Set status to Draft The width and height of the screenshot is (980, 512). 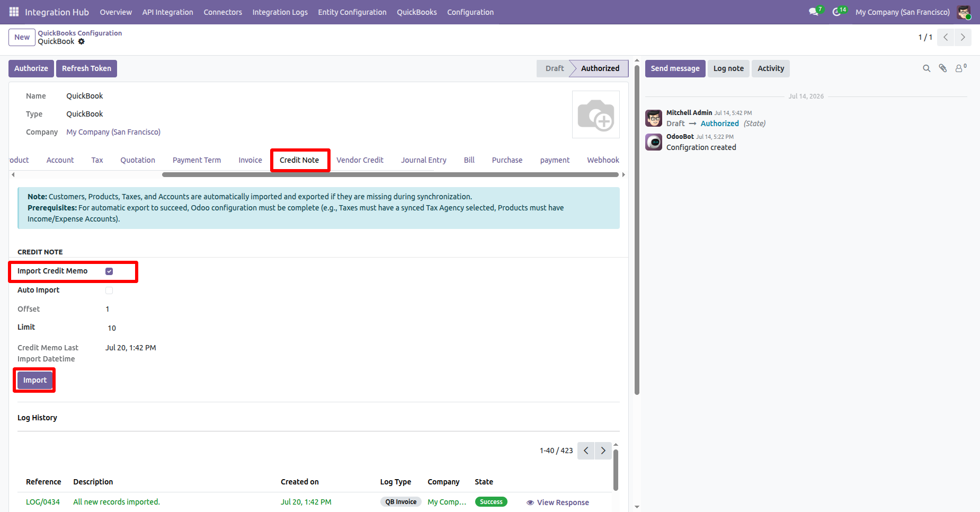pyautogui.click(x=554, y=68)
